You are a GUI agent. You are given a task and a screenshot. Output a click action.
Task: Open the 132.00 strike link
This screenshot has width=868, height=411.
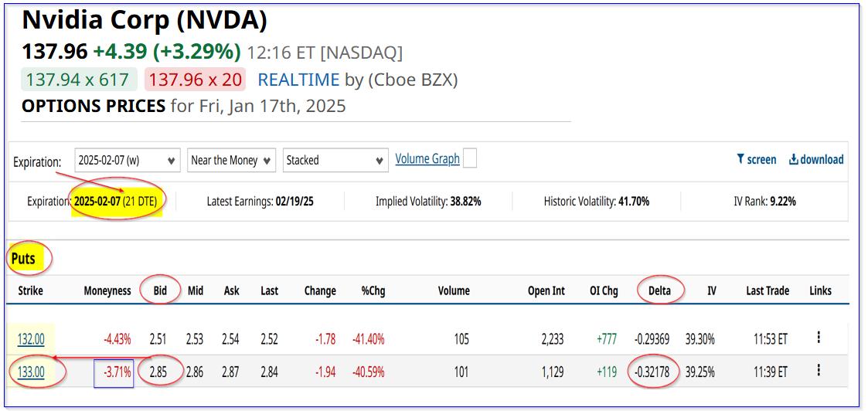tap(32, 338)
